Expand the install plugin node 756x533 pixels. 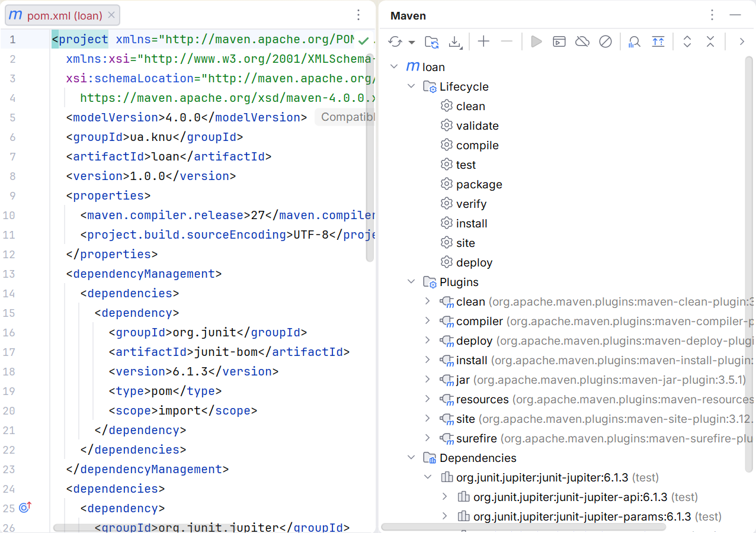click(x=428, y=360)
